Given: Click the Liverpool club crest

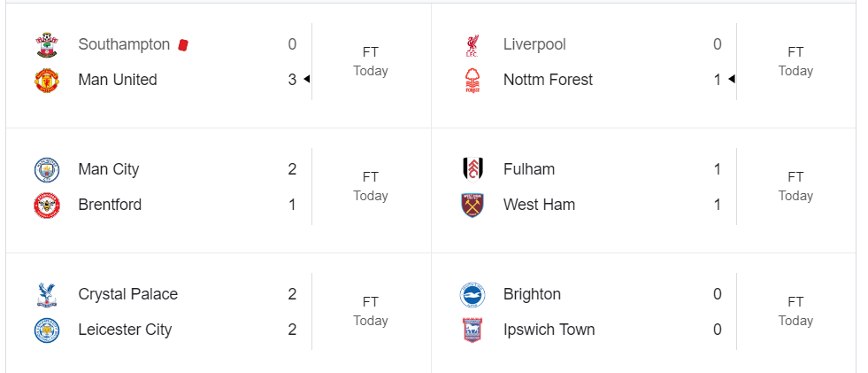Looking at the screenshot, I should tap(472, 45).
